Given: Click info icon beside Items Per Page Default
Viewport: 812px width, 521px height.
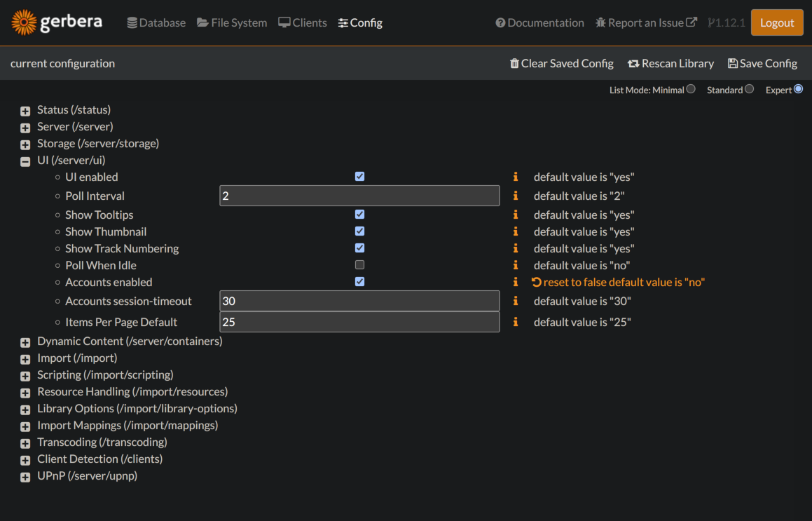Looking at the screenshot, I should [516, 323].
